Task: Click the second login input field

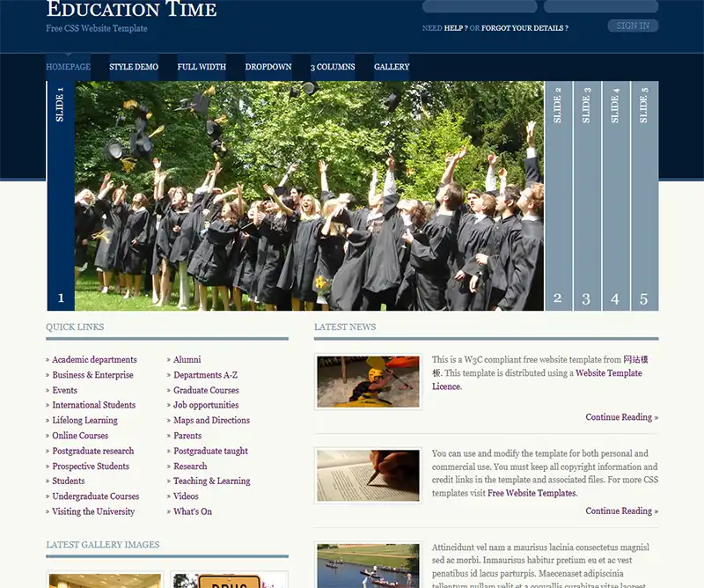Action: [x=601, y=6]
